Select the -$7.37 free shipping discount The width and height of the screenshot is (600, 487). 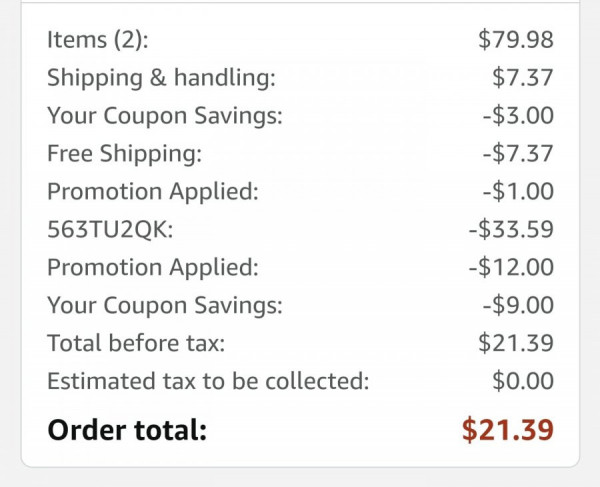[518, 153]
